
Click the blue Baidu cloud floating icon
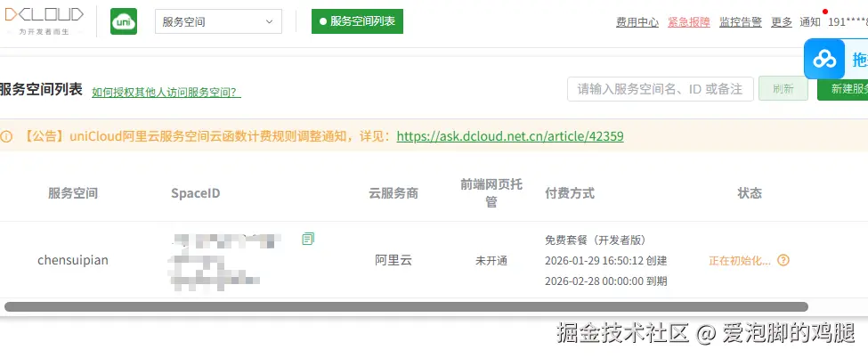[824, 59]
